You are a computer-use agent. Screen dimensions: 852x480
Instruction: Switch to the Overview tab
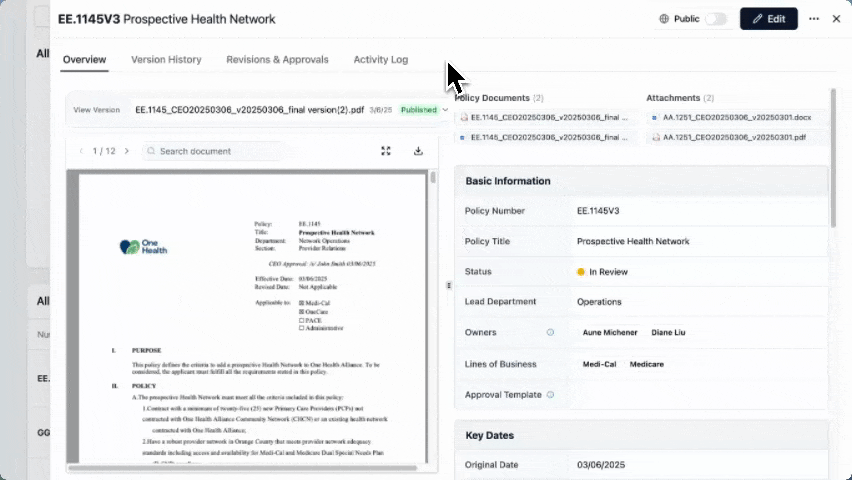pos(84,60)
